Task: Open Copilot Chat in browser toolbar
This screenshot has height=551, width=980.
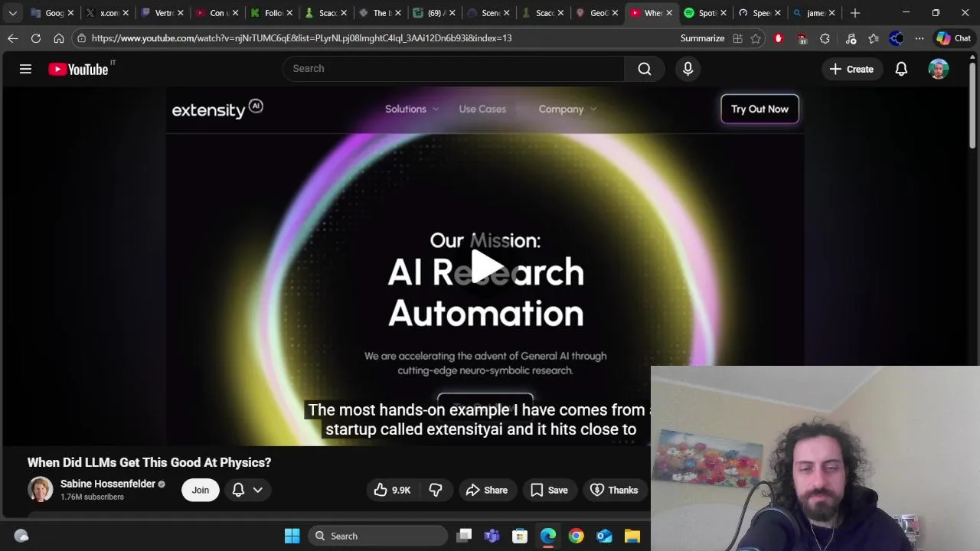Action: [954, 38]
